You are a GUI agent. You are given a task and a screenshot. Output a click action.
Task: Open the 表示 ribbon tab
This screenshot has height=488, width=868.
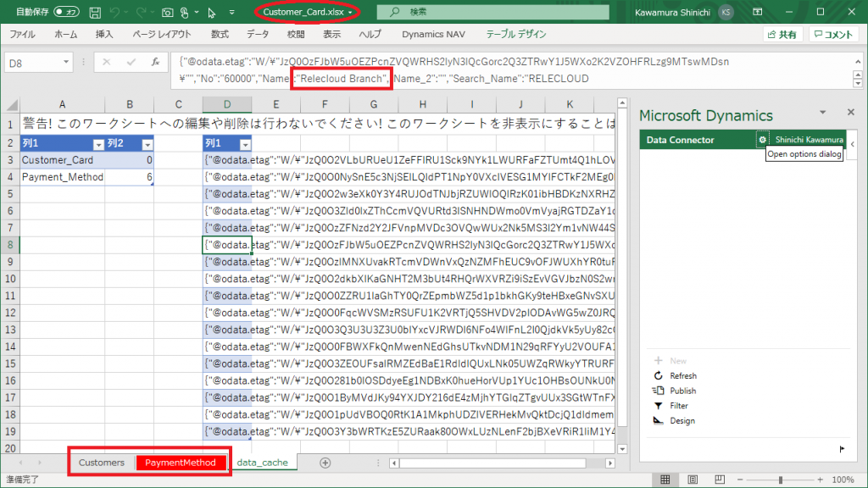coord(331,34)
